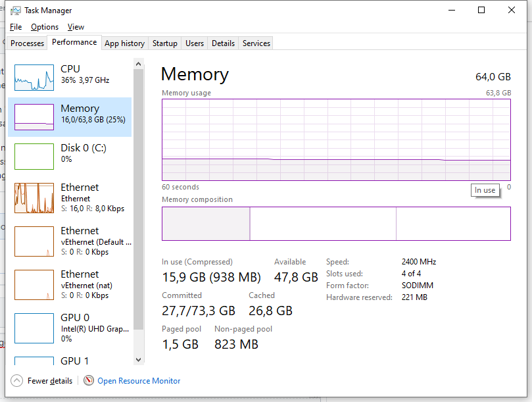Select the vEthernet (Default) adapter graph
The image size is (532, 402).
72,241
